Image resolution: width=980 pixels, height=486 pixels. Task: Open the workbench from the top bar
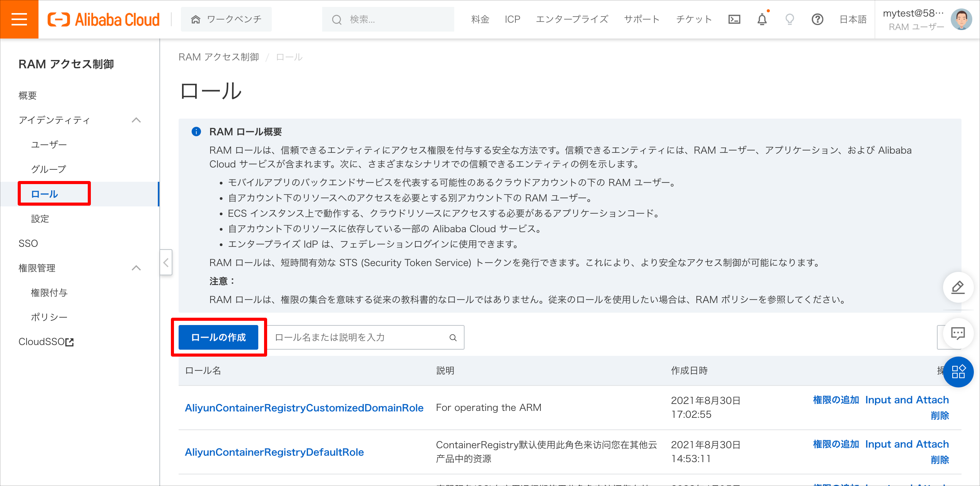pyautogui.click(x=226, y=19)
